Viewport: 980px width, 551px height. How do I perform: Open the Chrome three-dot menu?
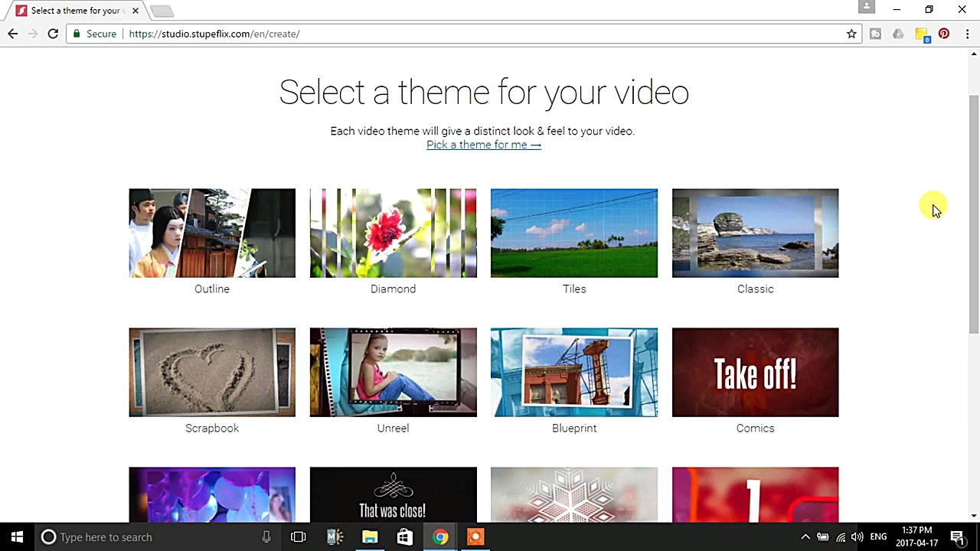[x=967, y=34]
